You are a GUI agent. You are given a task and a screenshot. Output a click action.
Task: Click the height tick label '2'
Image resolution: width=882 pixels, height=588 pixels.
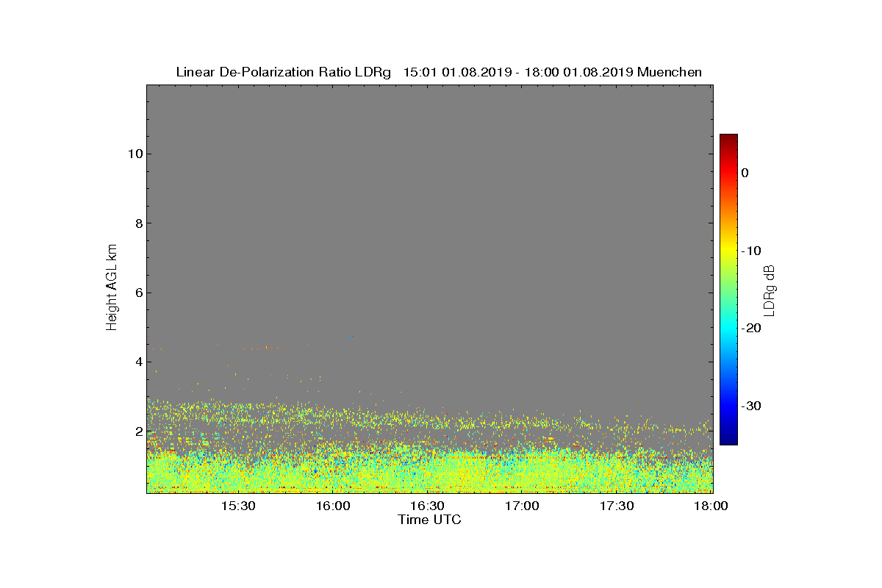tap(137, 431)
